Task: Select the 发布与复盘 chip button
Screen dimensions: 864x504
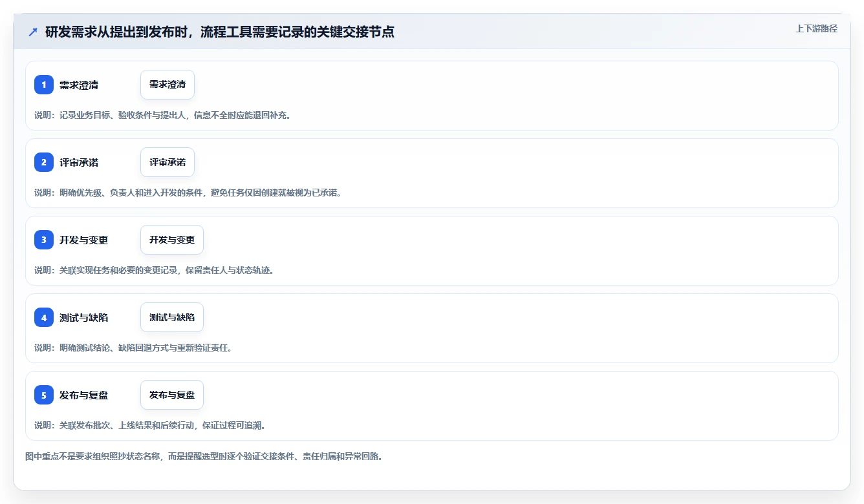Action: (172, 395)
